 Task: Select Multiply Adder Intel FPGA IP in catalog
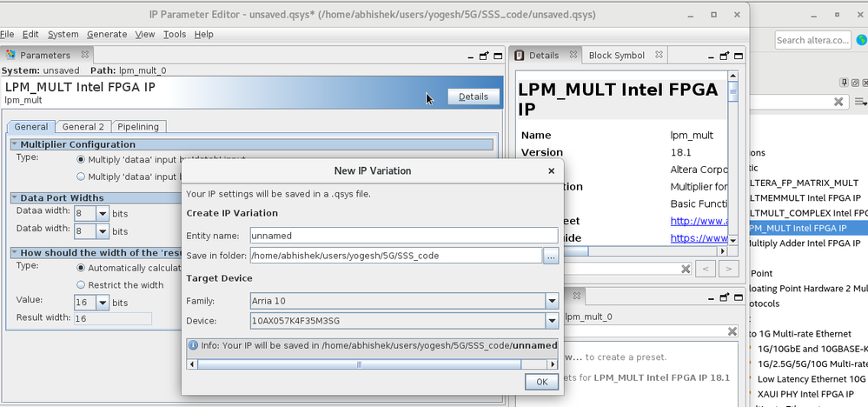(x=803, y=244)
